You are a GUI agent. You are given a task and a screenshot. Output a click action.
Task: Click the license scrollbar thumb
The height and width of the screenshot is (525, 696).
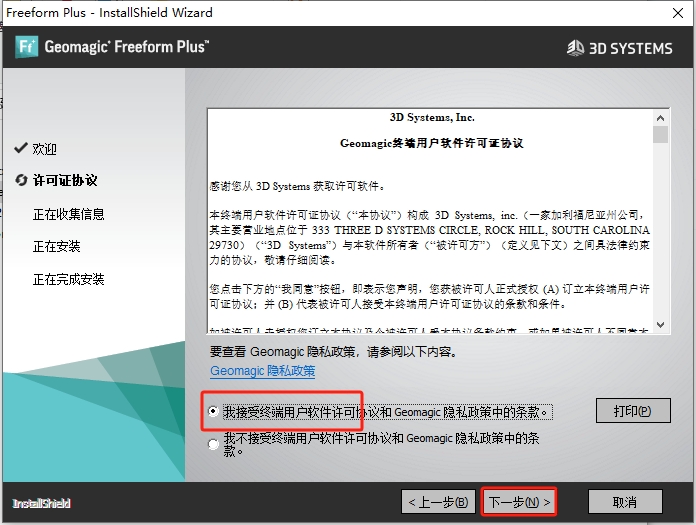[x=660, y=134]
